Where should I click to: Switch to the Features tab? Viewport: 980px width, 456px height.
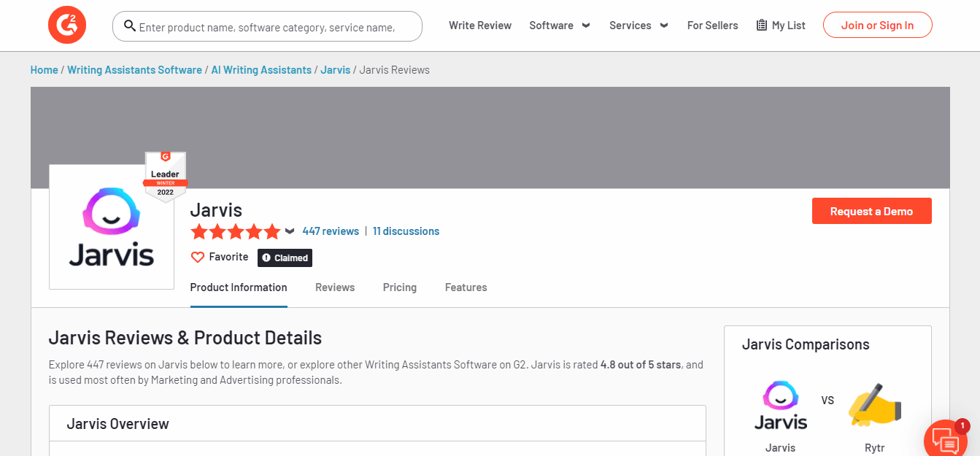pyautogui.click(x=466, y=287)
